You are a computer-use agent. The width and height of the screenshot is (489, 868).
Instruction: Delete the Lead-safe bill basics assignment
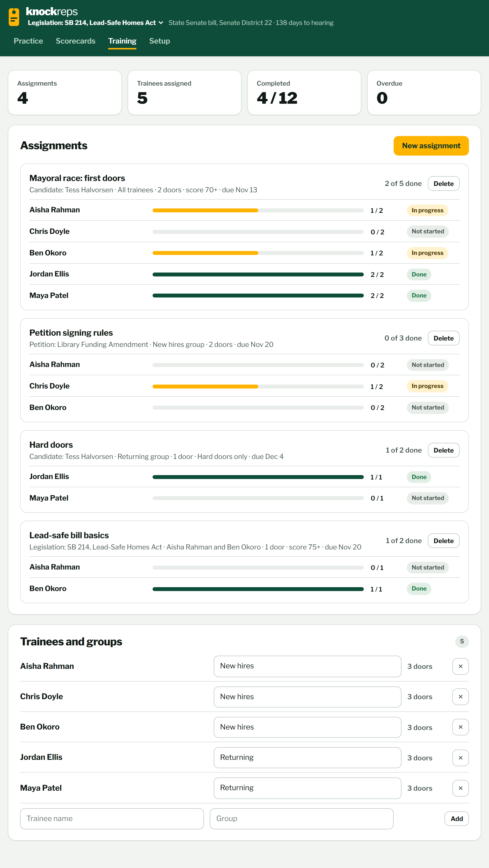pos(444,541)
